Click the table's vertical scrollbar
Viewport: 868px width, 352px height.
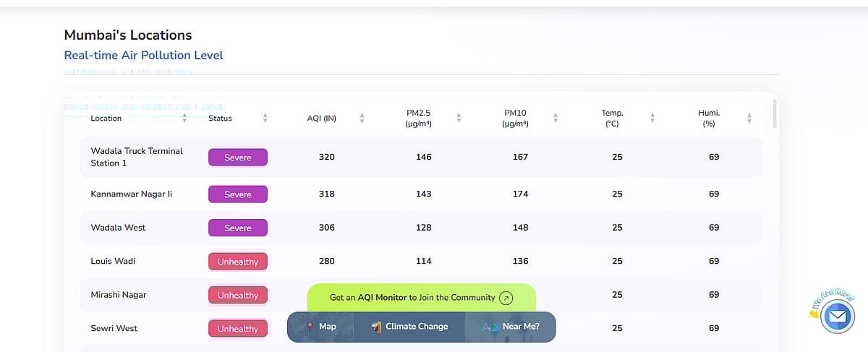774,114
